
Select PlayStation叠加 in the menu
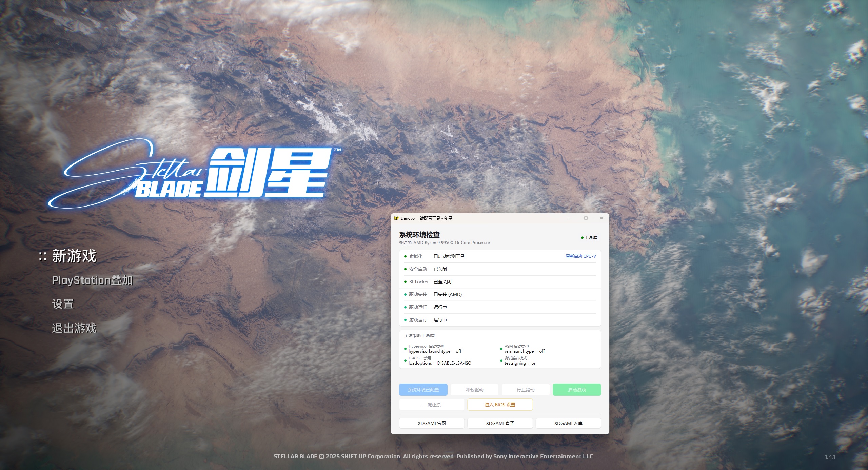[x=93, y=281]
